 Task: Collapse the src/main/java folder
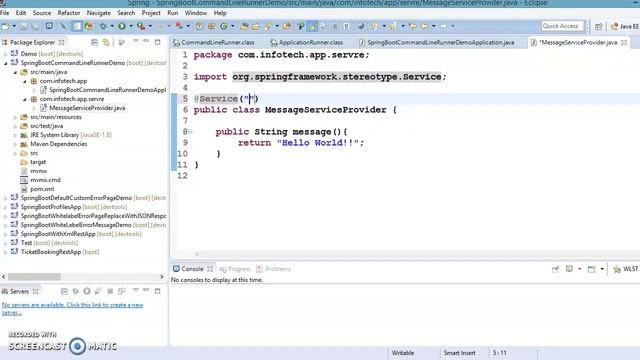[15, 72]
